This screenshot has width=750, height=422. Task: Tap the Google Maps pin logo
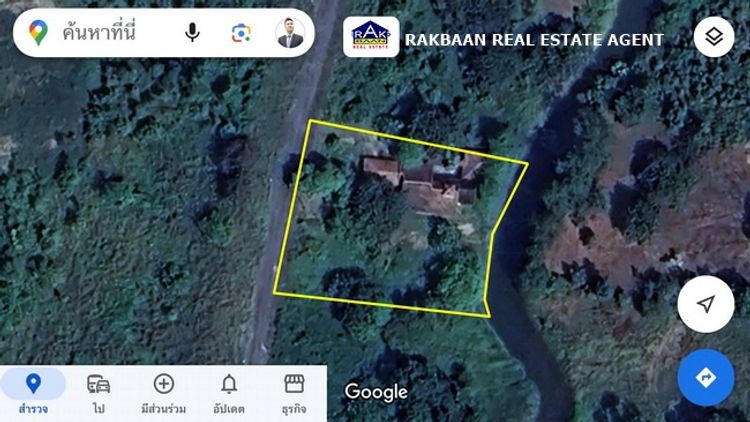(x=38, y=33)
